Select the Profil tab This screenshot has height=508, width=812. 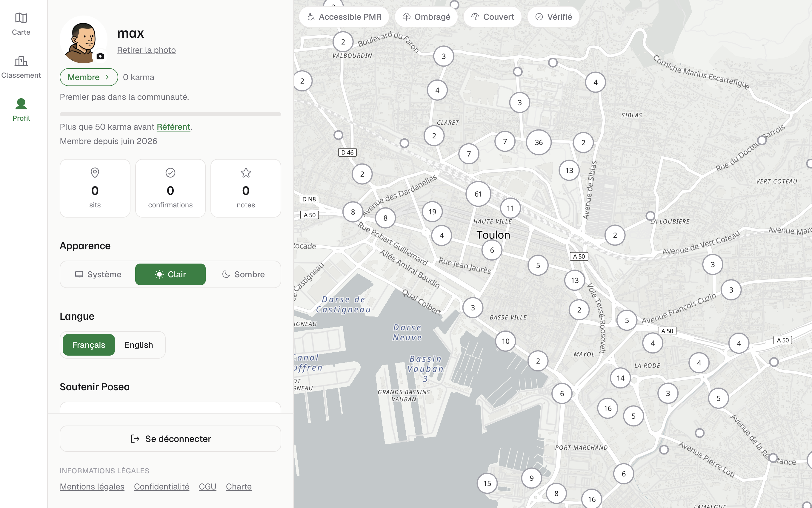21,110
